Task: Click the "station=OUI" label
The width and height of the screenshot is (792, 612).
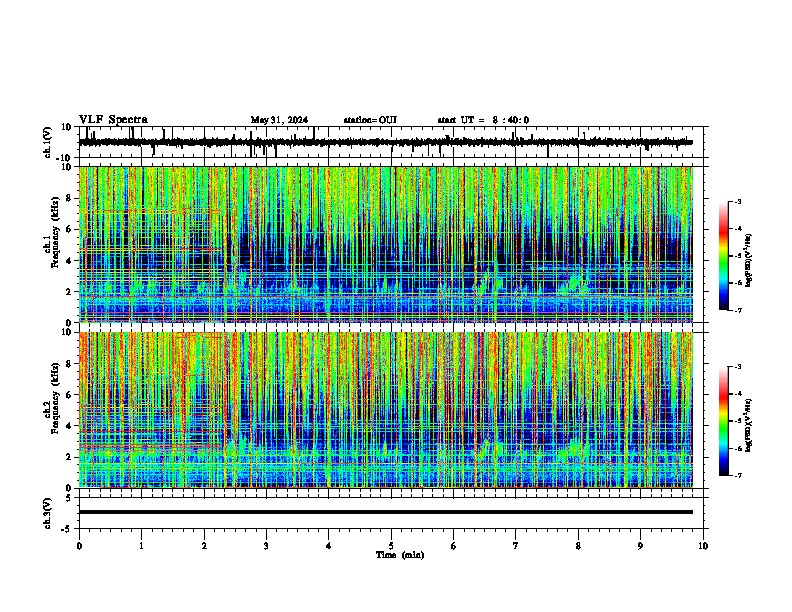Action: (370, 120)
